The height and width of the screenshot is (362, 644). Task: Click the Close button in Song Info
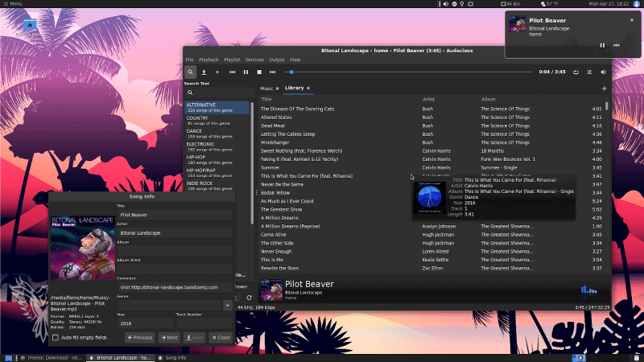click(221, 337)
